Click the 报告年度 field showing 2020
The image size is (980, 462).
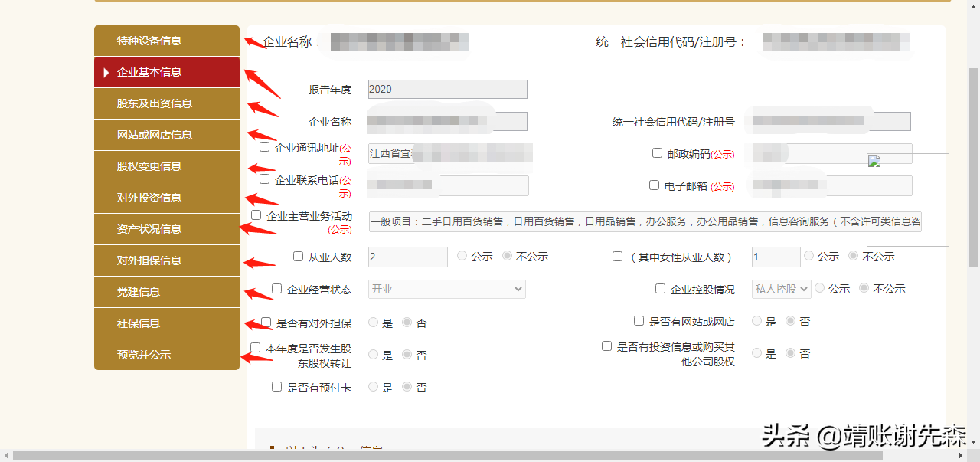click(447, 89)
